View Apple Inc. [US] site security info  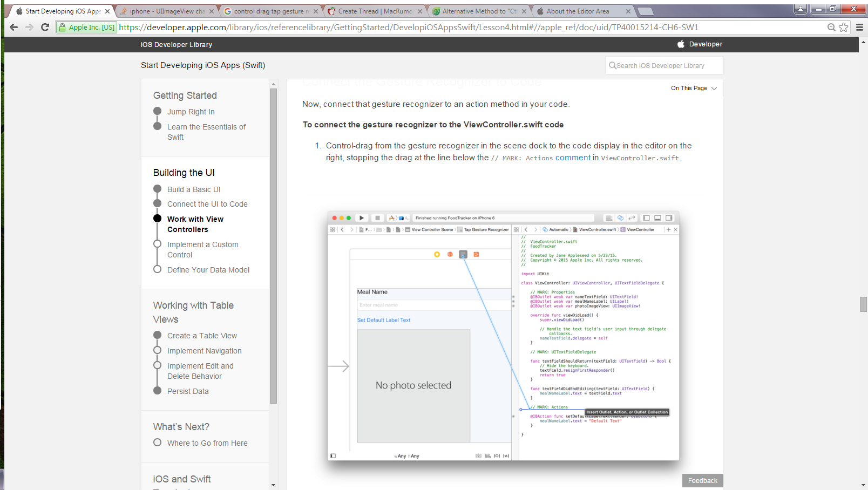[86, 28]
